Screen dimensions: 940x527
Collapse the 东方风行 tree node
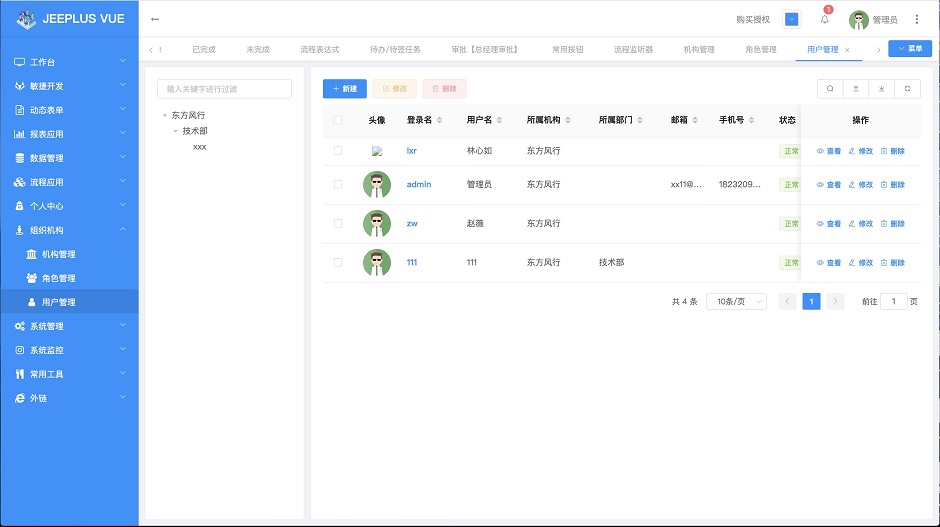[x=164, y=116]
